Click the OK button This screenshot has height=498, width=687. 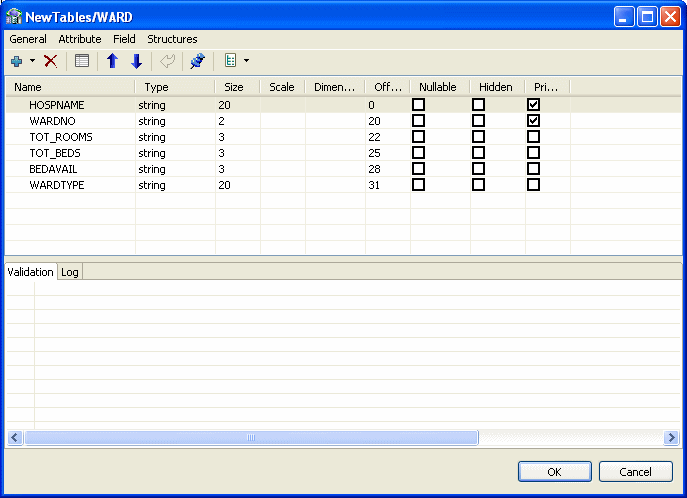tap(555, 472)
